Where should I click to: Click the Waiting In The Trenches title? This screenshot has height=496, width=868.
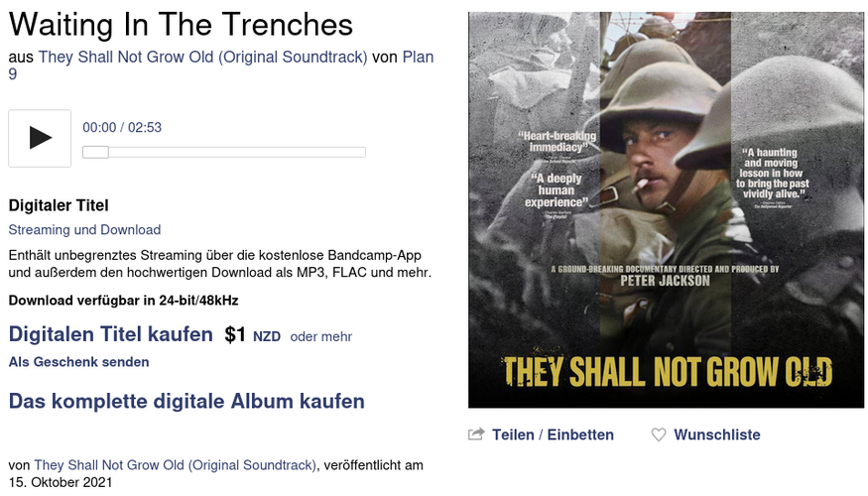[x=181, y=25]
